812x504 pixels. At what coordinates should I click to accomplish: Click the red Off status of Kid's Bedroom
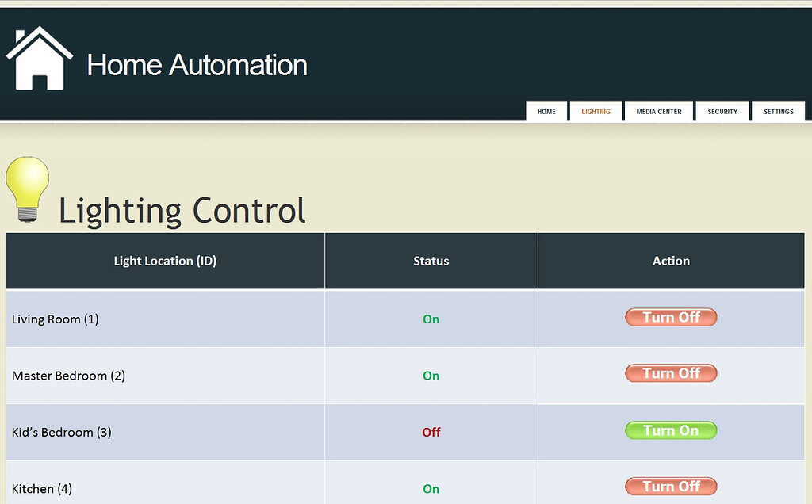click(431, 432)
